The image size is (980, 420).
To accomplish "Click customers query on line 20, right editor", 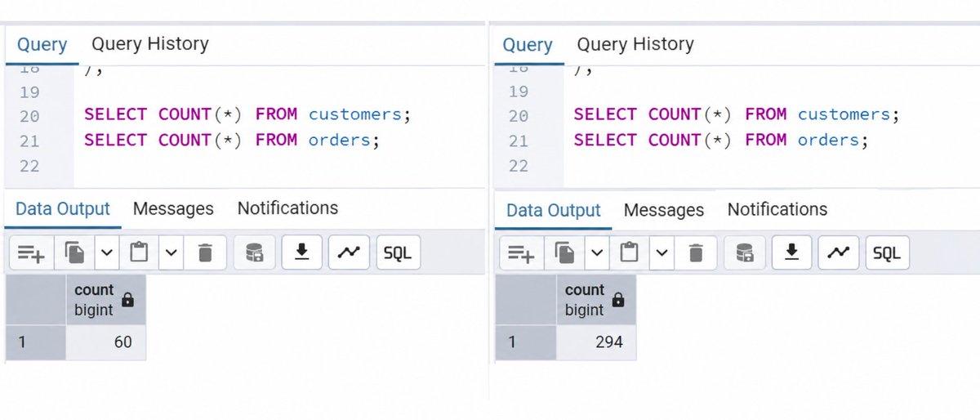I will [737, 114].
